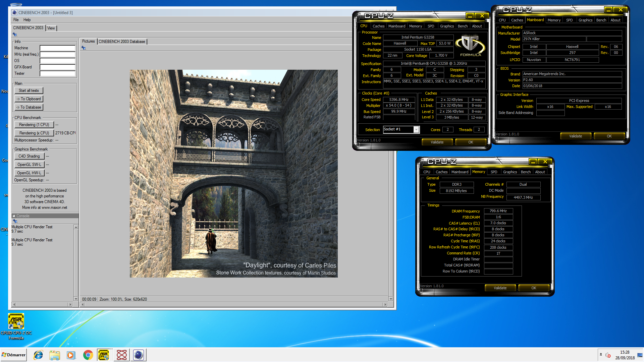Open Selection Socket #1 dropdown in CPU-Z

(416, 129)
